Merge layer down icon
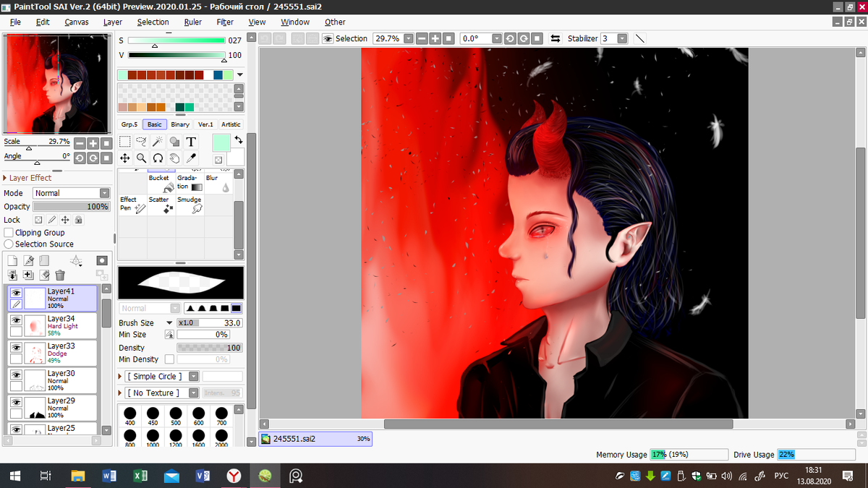 click(12, 275)
